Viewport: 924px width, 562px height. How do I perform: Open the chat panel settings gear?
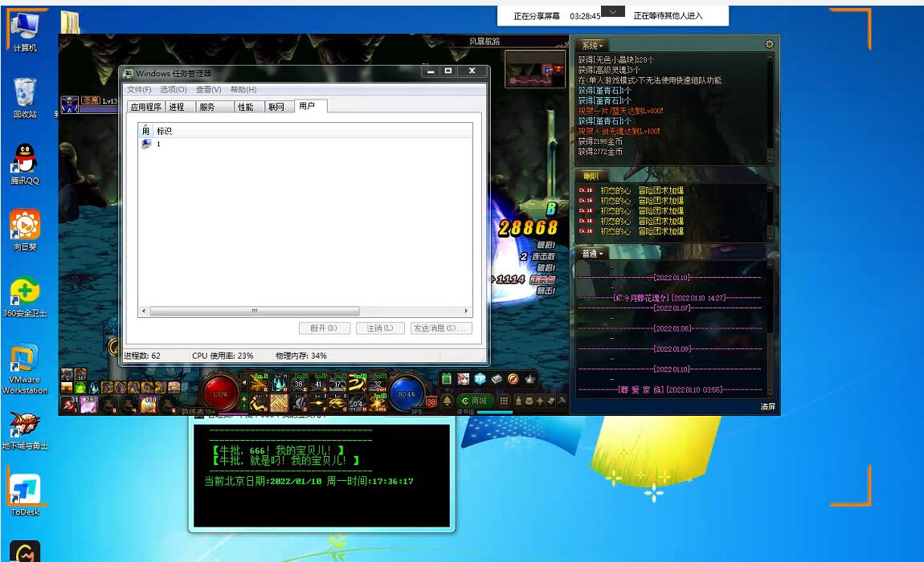[769, 44]
